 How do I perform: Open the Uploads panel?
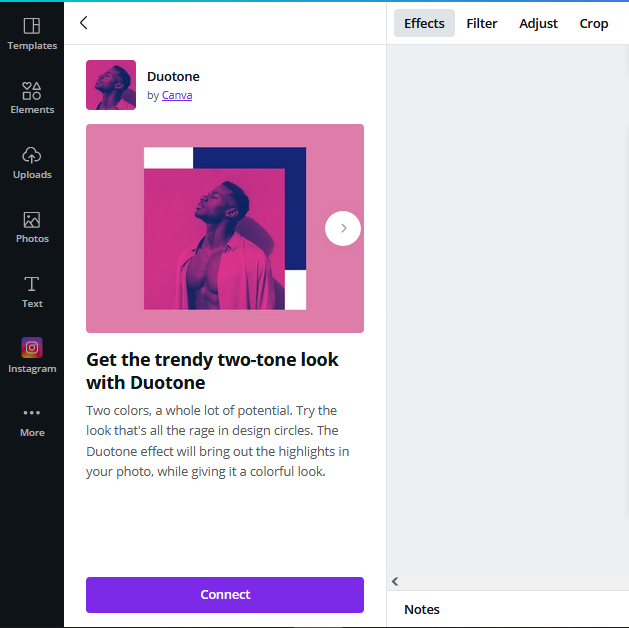(32, 163)
